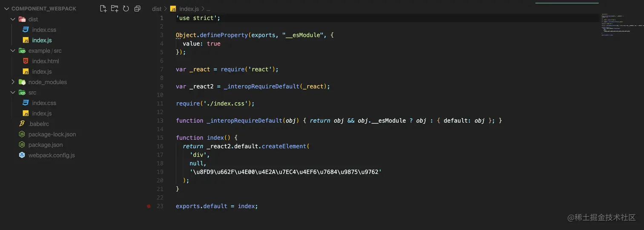Click the example/src folder icon
Viewport: 644px width, 230px height.
22,51
